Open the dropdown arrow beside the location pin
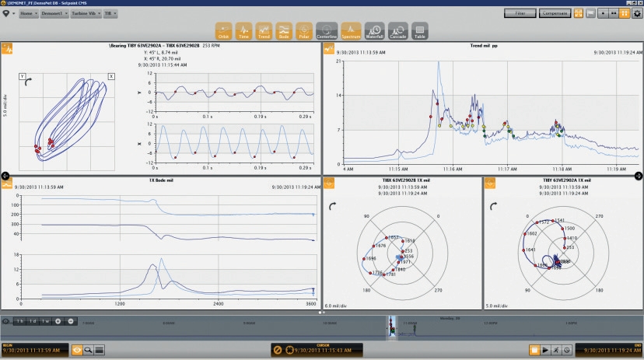The image size is (644, 360). tap(13, 13)
